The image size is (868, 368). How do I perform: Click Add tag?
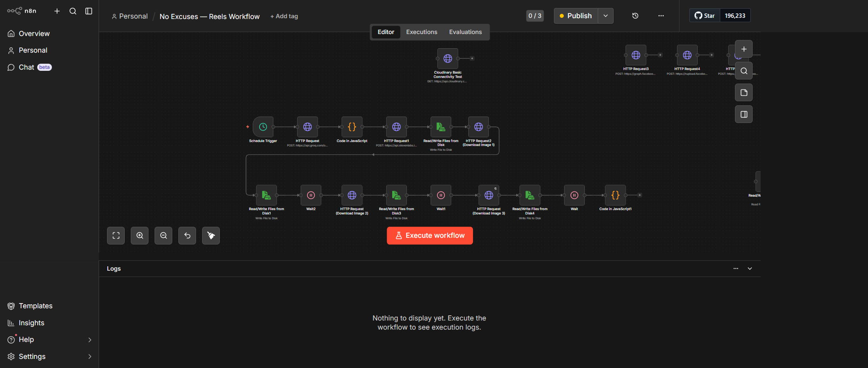[284, 16]
